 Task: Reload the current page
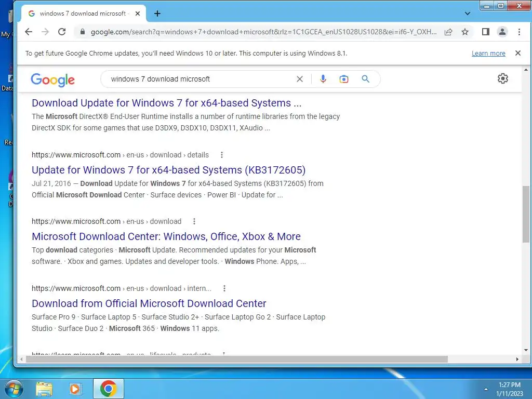click(62, 32)
